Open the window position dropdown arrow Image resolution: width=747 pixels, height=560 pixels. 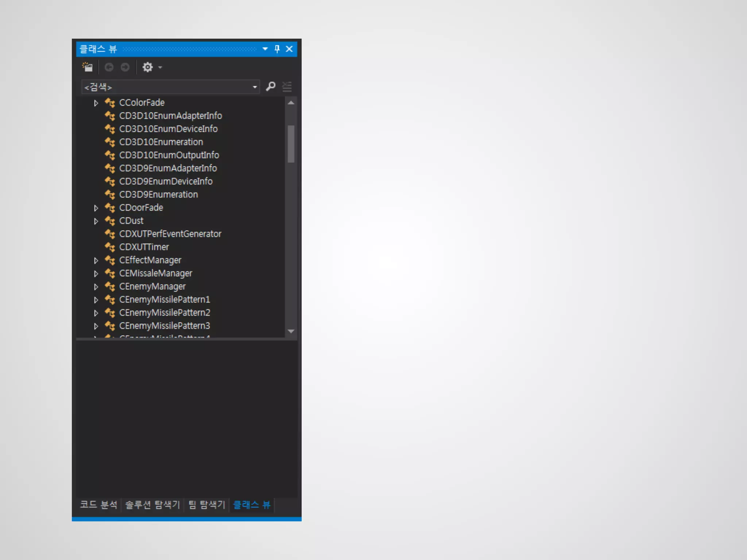click(x=265, y=49)
